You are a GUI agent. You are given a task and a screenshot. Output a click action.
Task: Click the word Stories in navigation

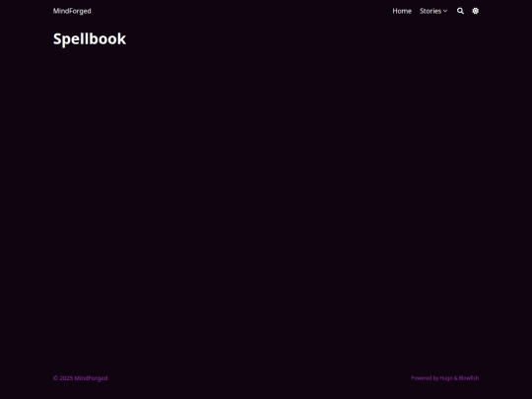431,11
